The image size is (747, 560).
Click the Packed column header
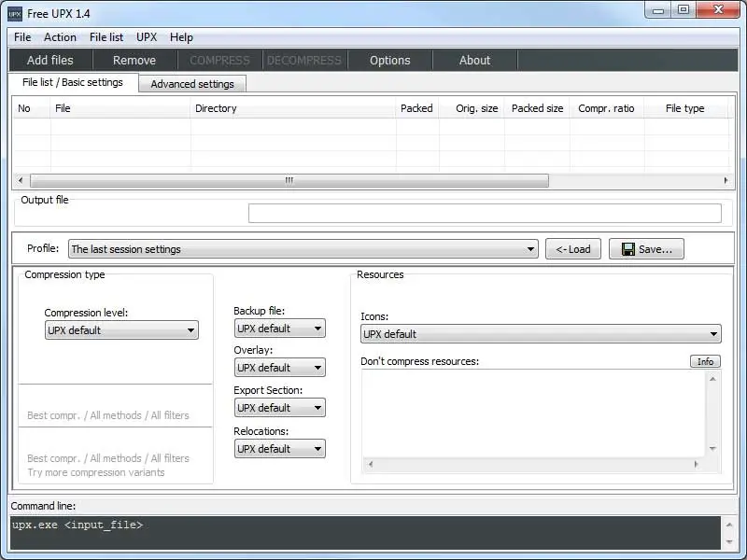pyautogui.click(x=416, y=108)
